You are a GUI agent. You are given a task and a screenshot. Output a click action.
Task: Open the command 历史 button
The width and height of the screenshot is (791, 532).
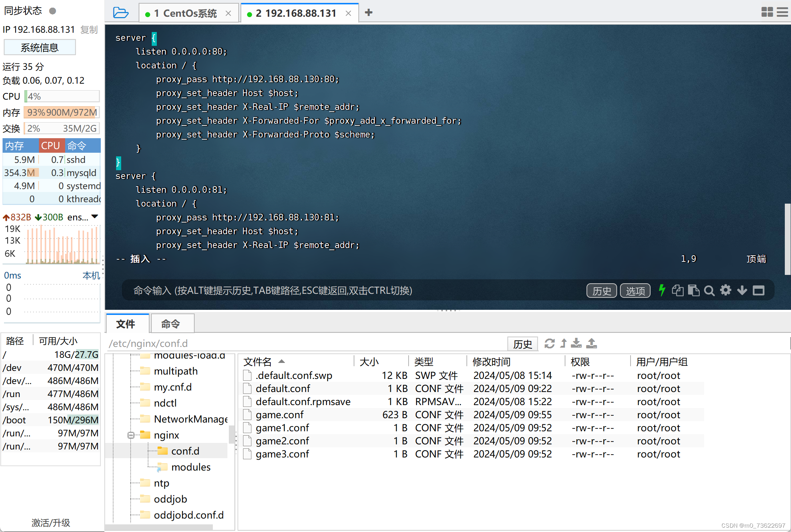[x=601, y=291]
